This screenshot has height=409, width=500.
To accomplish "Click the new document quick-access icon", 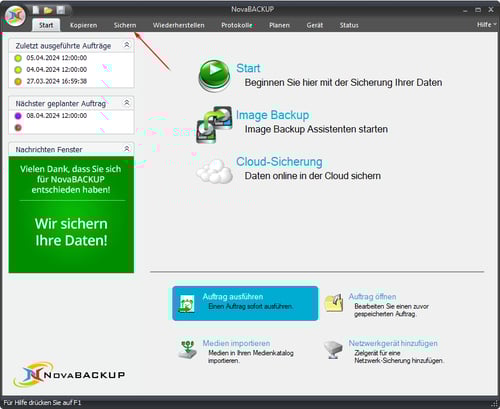I will coord(36,10).
